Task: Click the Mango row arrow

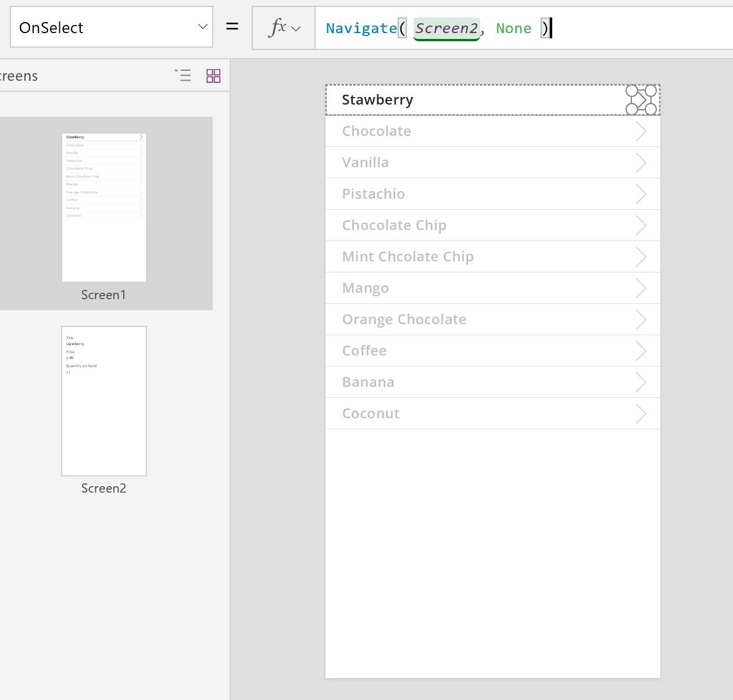Action: pos(641,288)
